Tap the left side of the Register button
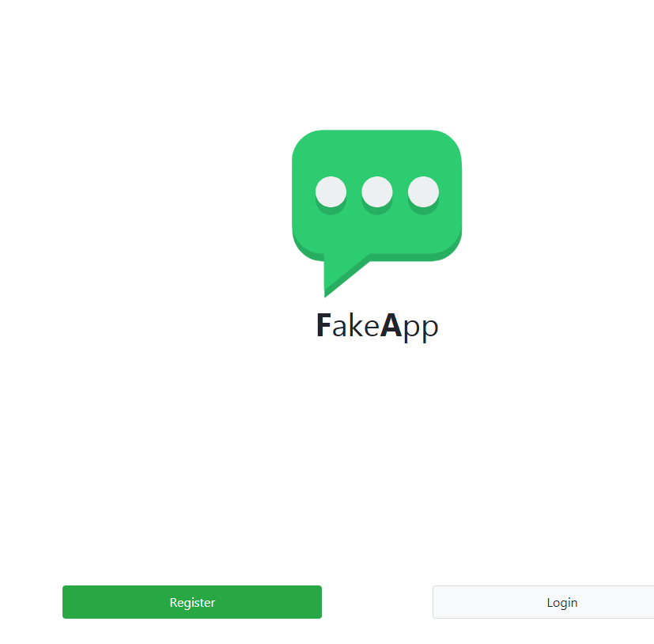The width and height of the screenshot is (654, 644). (x=83, y=602)
